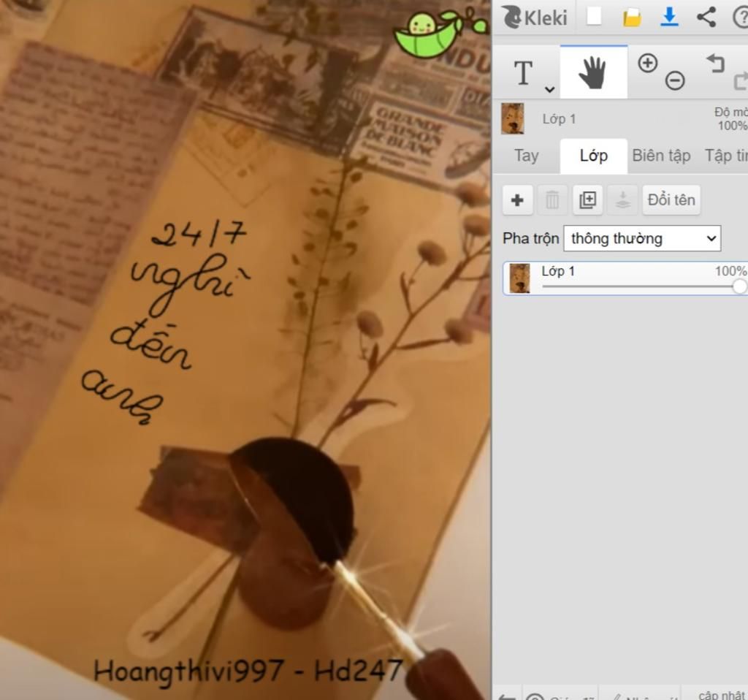Open the Pha trộn blend mode dropdown
This screenshot has width=748, height=700.
[642, 238]
